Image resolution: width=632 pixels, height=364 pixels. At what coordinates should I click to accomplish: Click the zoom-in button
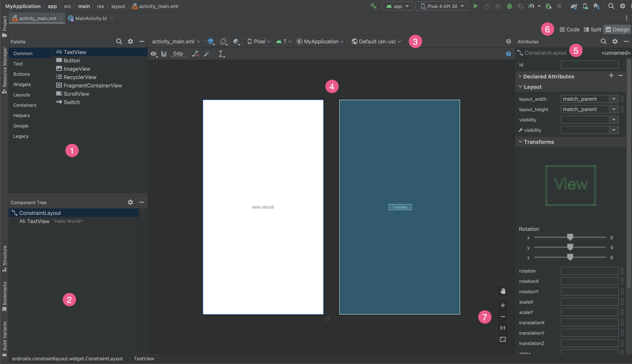(503, 305)
